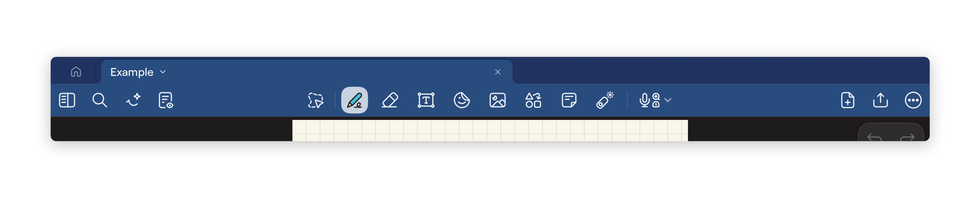This screenshot has height=198, width=980.
Task: Add a sticky note element
Action: pos(569,100)
